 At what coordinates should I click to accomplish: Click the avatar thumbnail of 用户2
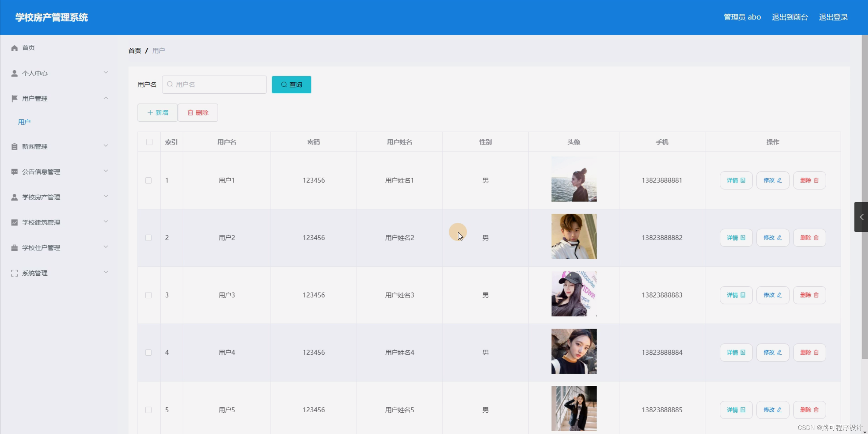(x=573, y=237)
